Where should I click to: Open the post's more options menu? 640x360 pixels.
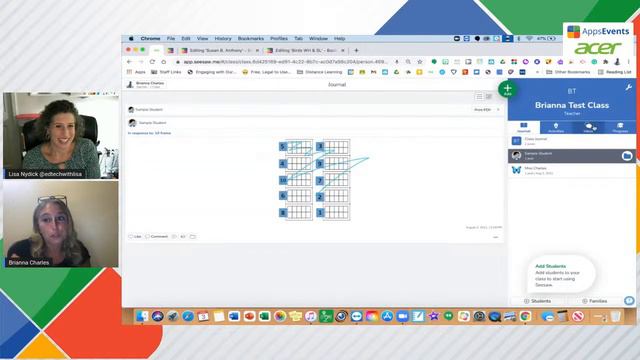(496, 237)
